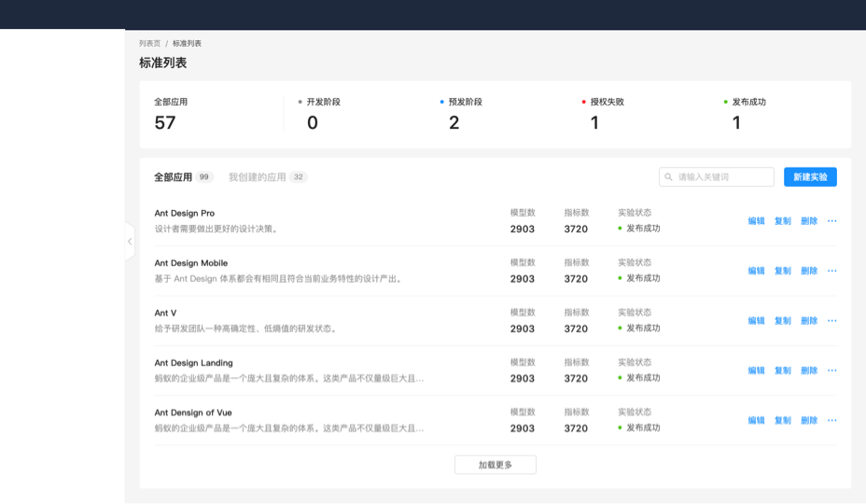The image size is (866, 504).
Task: Open more actions for Ant Design Pro
Action: [x=831, y=221]
